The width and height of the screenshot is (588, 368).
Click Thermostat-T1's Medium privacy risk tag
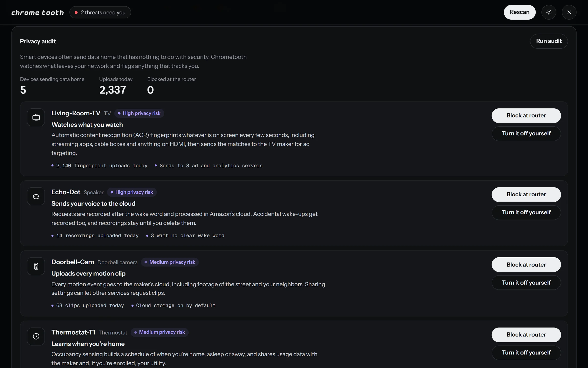[159, 332]
